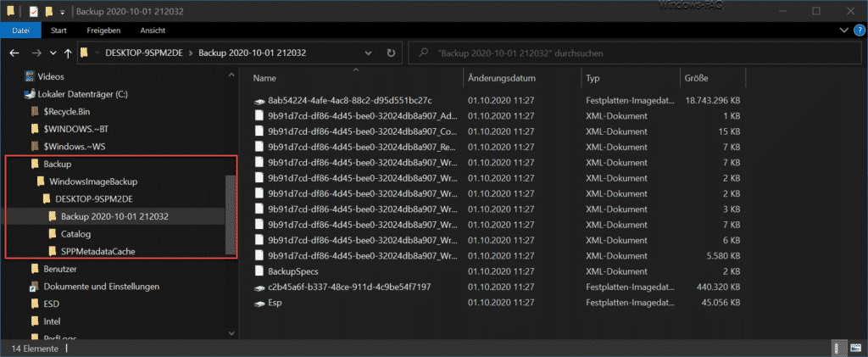Viewport: 868px width, 357px height.
Task: Click the 5.580 KB size cell
Action: coord(725,256)
